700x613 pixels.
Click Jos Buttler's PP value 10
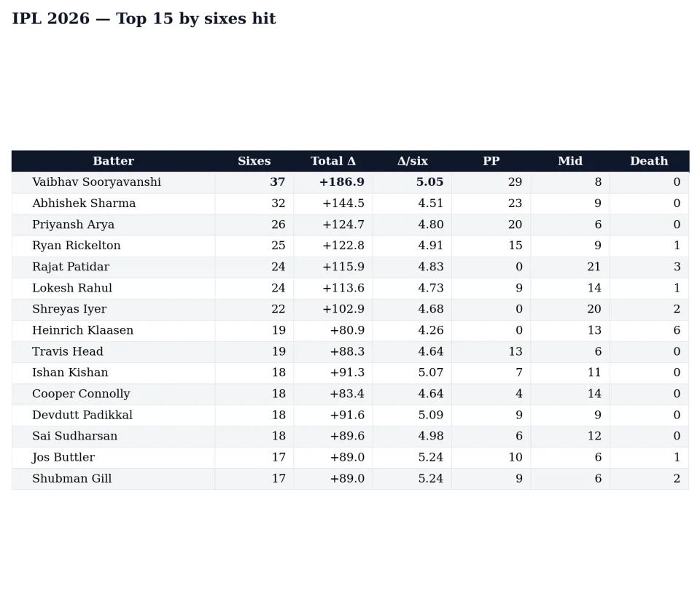coord(516,457)
